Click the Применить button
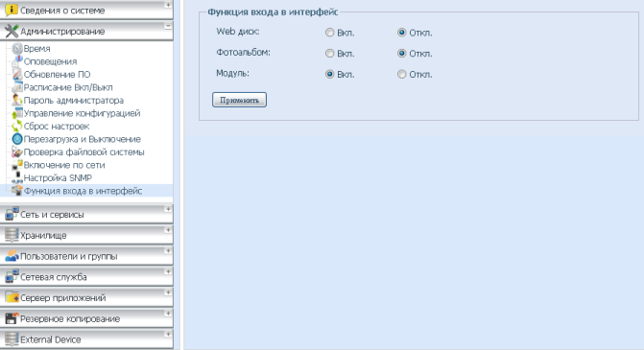Image resolution: width=644 pixels, height=350 pixels. 239,100
